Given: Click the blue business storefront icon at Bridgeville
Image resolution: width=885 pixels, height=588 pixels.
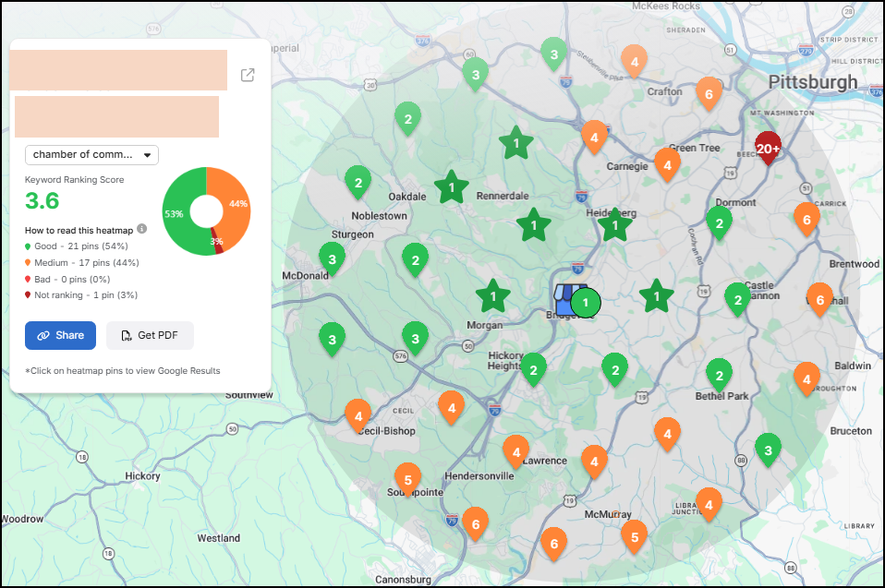Looking at the screenshot, I should click(x=564, y=300).
